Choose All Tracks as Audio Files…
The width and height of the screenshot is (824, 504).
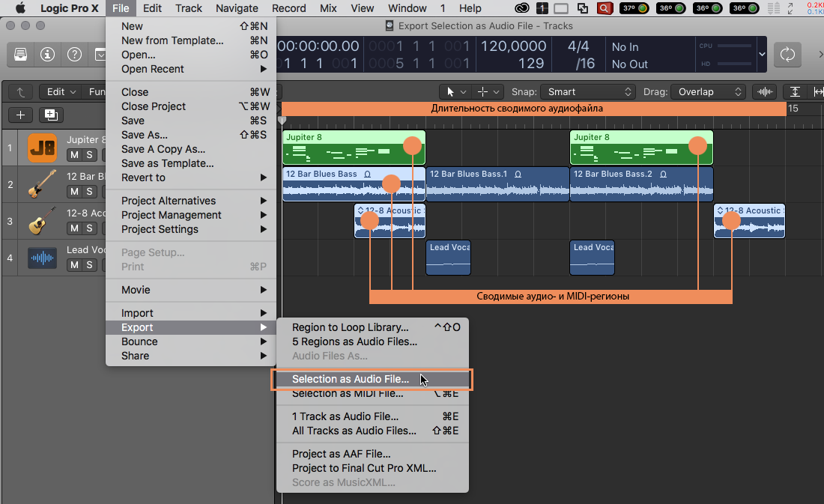click(372, 431)
